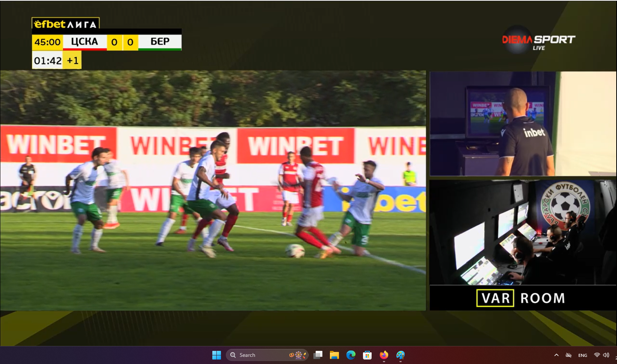617x364 pixels.
Task: Click the OneDrive cloud tray icon
Action: coord(569,355)
